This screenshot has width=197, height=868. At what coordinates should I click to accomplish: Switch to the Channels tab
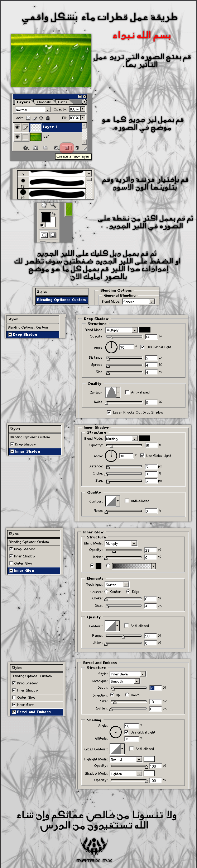click(x=44, y=102)
